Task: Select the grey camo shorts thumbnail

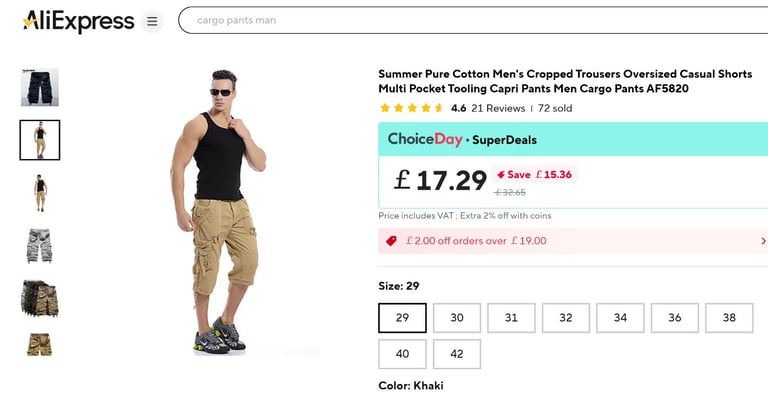Action: coord(40,246)
